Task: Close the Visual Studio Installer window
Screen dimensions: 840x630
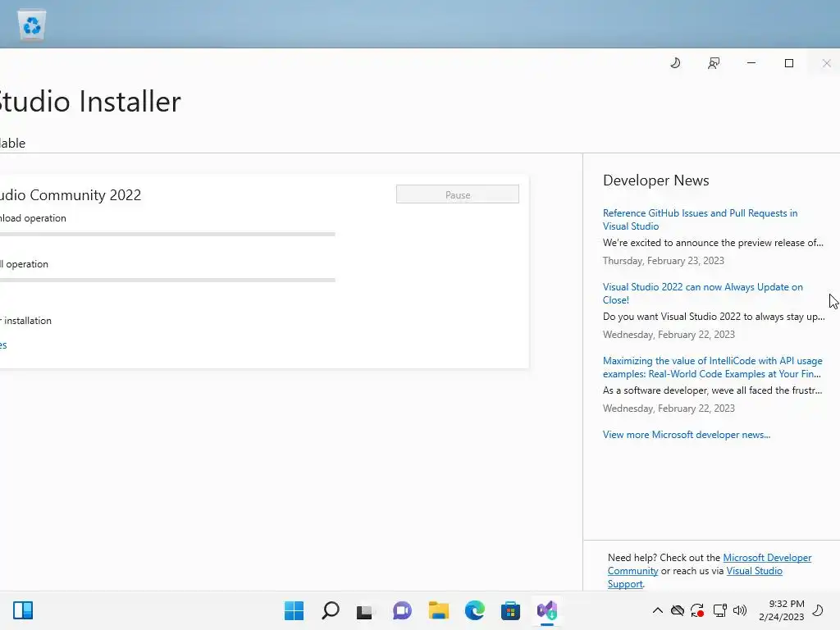Action: click(827, 63)
